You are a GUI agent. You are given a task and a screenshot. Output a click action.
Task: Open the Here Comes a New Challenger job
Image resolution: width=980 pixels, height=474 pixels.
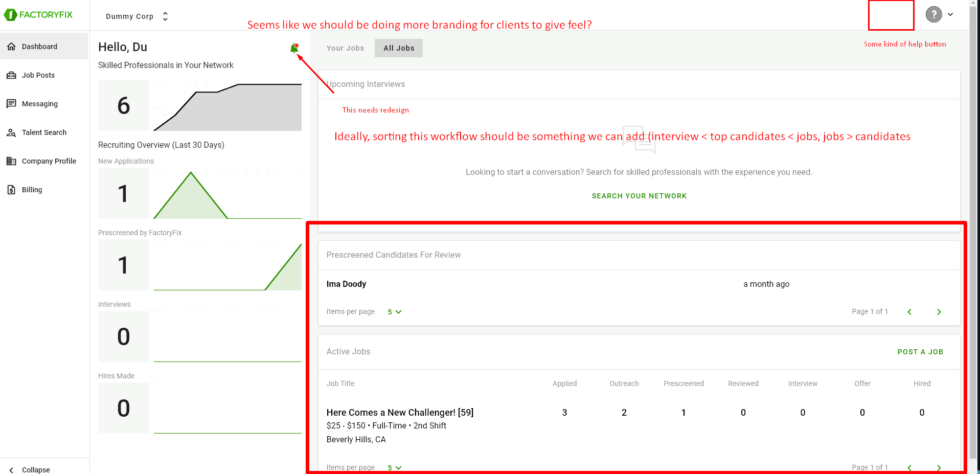(x=400, y=413)
